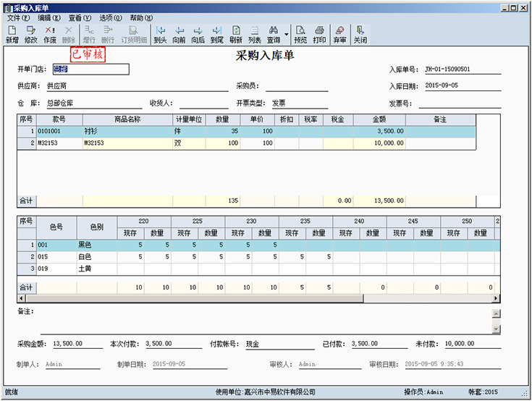The height and width of the screenshot is (401, 532).
Task: Click the 刷新 (Refresh) icon
Action: point(236,35)
